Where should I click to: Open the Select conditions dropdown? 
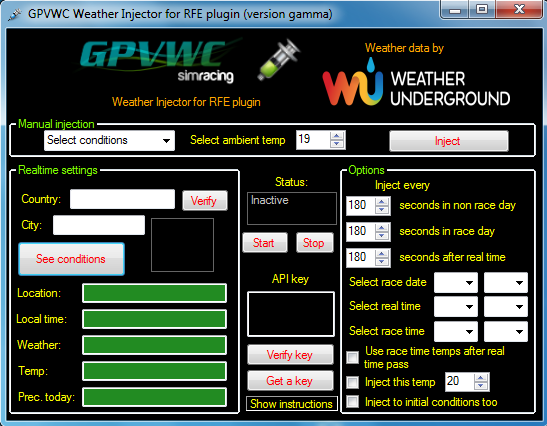pos(109,140)
